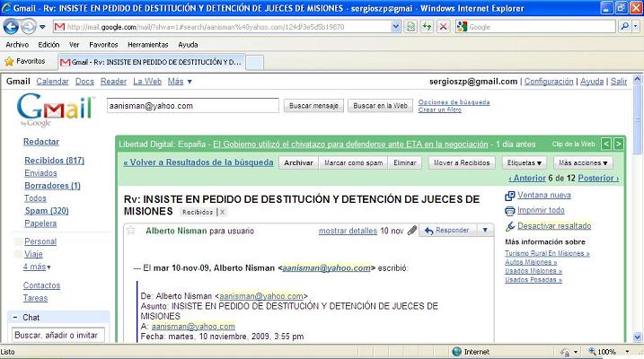
Task: Click Volver a Resultados de la búsqueda
Action: coord(198,162)
